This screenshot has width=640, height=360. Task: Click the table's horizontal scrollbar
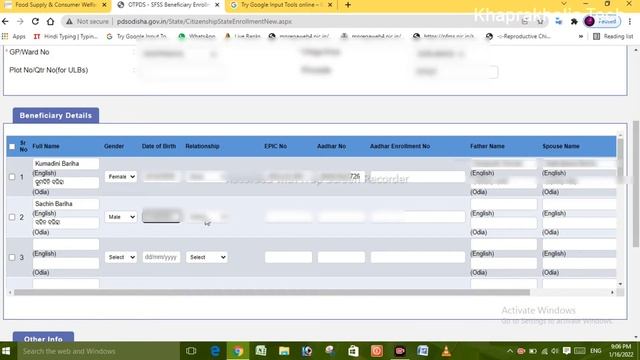tap(272, 292)
